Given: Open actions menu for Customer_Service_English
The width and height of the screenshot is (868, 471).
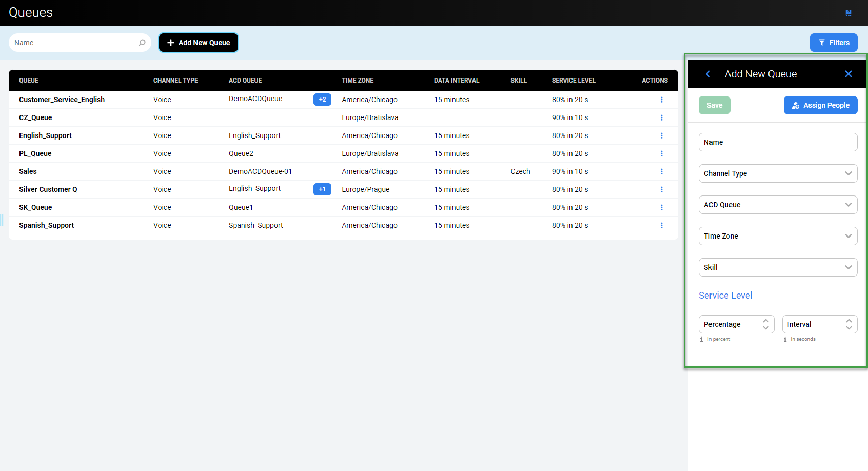Looking at the screenshot, I should [x=661, y=100].
